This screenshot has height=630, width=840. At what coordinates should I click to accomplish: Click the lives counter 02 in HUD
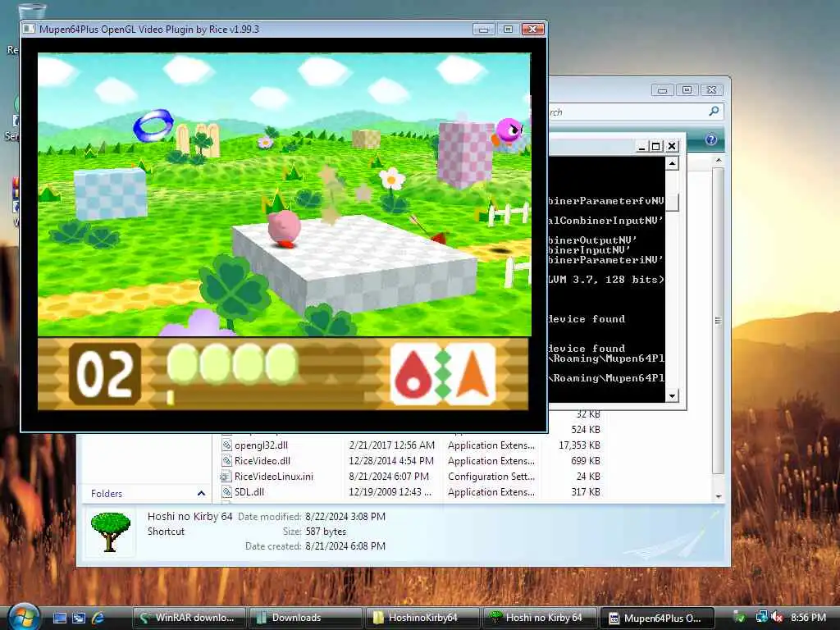click(x=105, y=373)
